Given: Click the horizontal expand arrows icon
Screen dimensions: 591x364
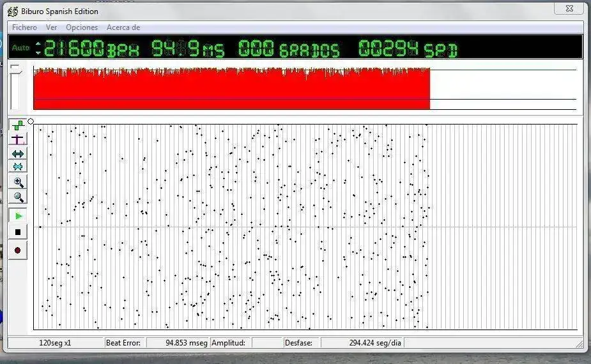Looking at the screenshot, I should pyautogui.click(x=18, y=153).
